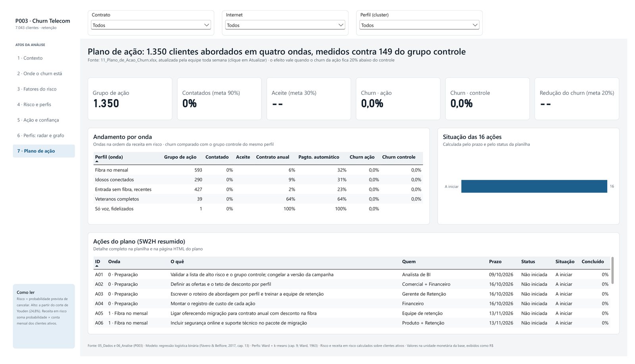Click the Situação das 16 ações title
The image size is (635, 364).
pos(472,137)
